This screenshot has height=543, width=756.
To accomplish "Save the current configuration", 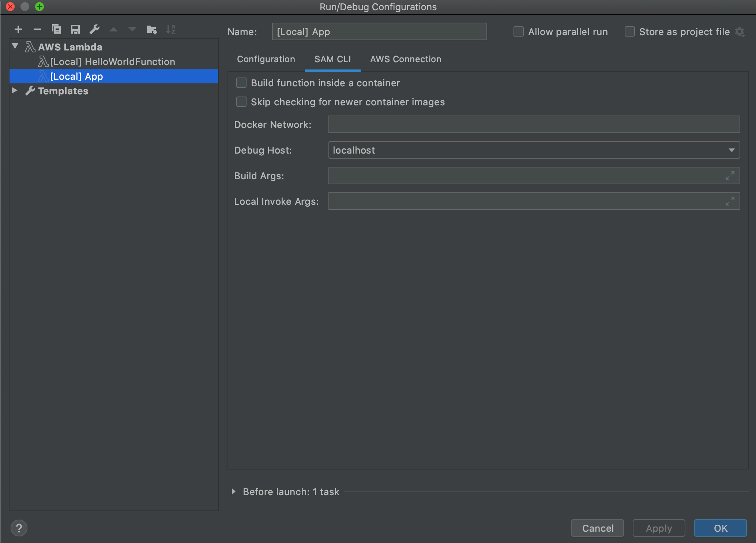I will tap(76, 29).
